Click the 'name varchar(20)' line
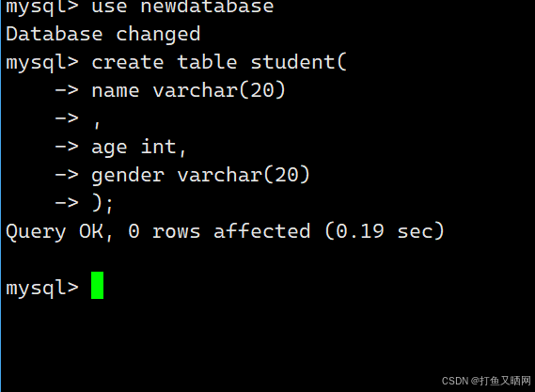535x392 pixels. point(188,90)
